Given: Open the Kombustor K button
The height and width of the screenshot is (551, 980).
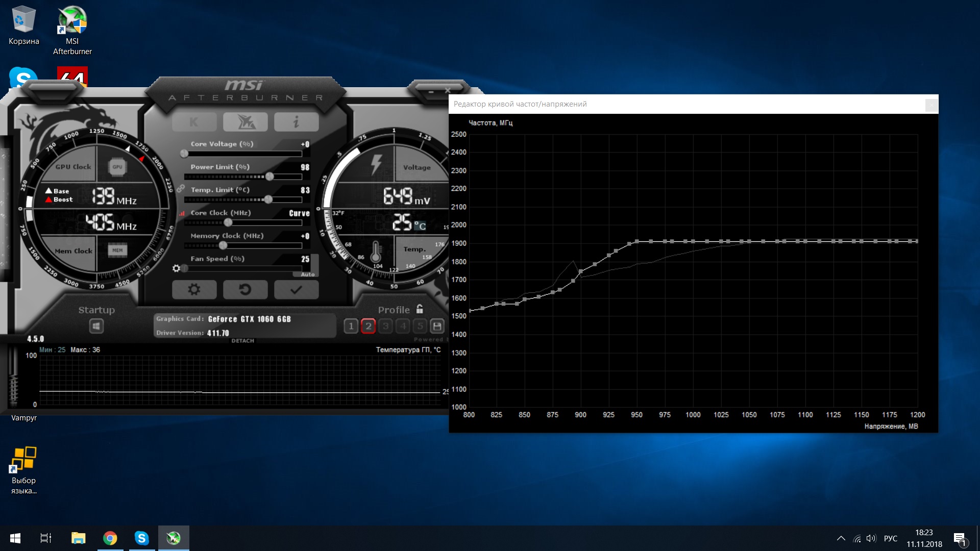Looking at the screenshot, I should (194, 122).
